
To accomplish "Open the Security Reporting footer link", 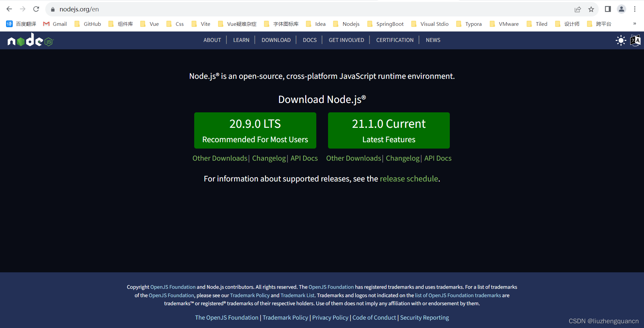I will click(x=425, y=318).
